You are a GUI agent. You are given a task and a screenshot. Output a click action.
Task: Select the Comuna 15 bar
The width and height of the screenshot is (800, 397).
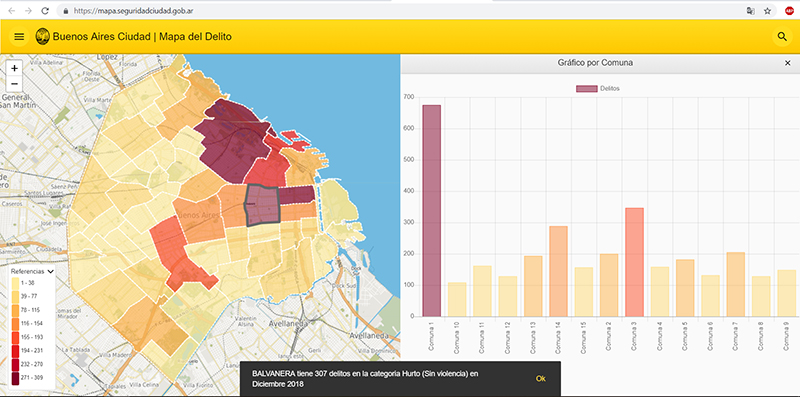pyautogui.click(x=584, y=292)
